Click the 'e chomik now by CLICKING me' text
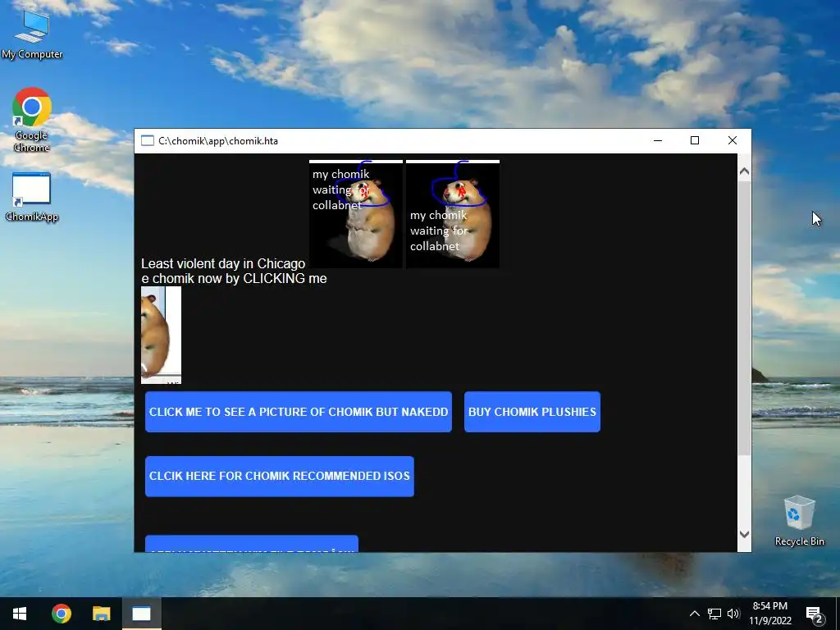 [x=234, y=279]
